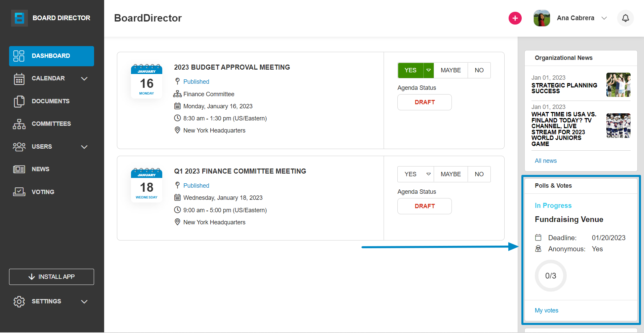Click the January 18 calendar date icon
644x333 pixels.
click(146, 185)
